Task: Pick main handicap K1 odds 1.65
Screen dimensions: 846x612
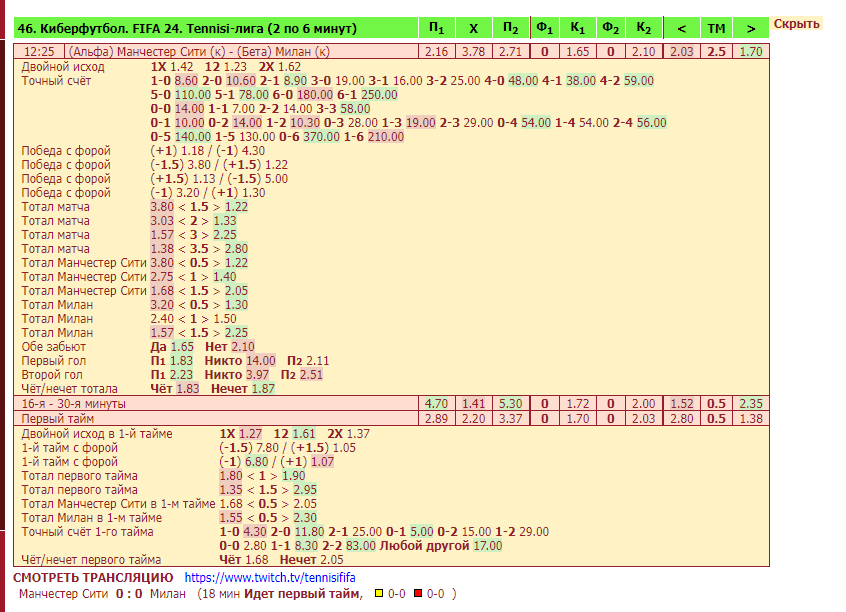Action: tap(577, 52)
